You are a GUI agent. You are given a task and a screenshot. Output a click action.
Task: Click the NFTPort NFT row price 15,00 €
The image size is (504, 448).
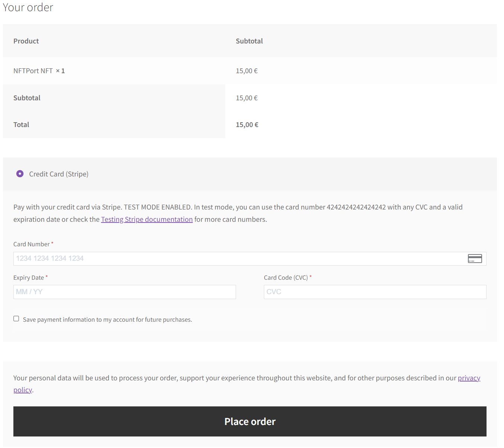[247, 71]
